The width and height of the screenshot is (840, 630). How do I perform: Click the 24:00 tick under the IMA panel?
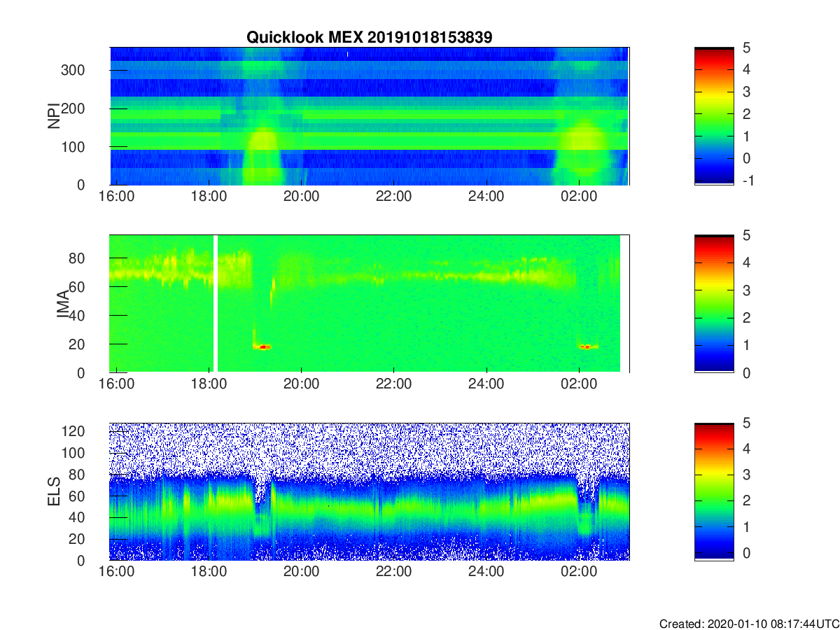(486, 384)
